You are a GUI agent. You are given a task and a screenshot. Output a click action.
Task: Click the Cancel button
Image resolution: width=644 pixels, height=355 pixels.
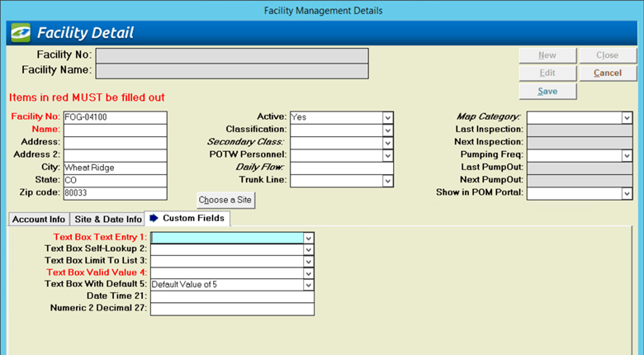(x=608, y=73)
